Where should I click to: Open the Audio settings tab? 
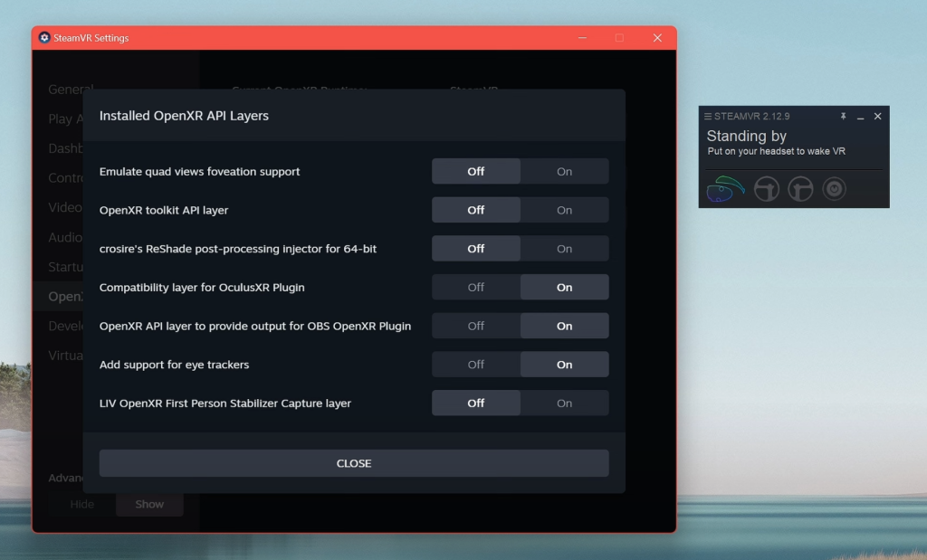[65, 237]
